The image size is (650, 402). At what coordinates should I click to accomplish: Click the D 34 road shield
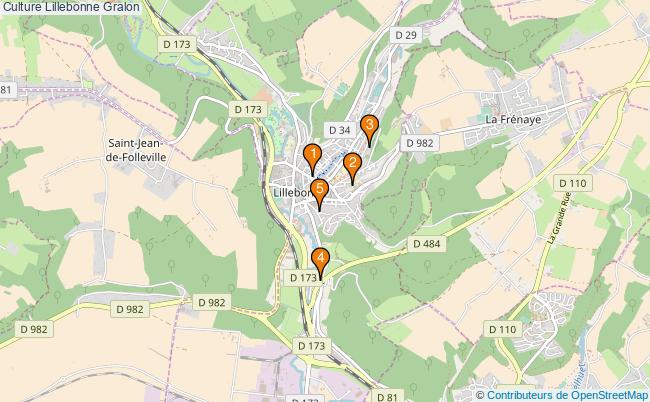(340, 130)
